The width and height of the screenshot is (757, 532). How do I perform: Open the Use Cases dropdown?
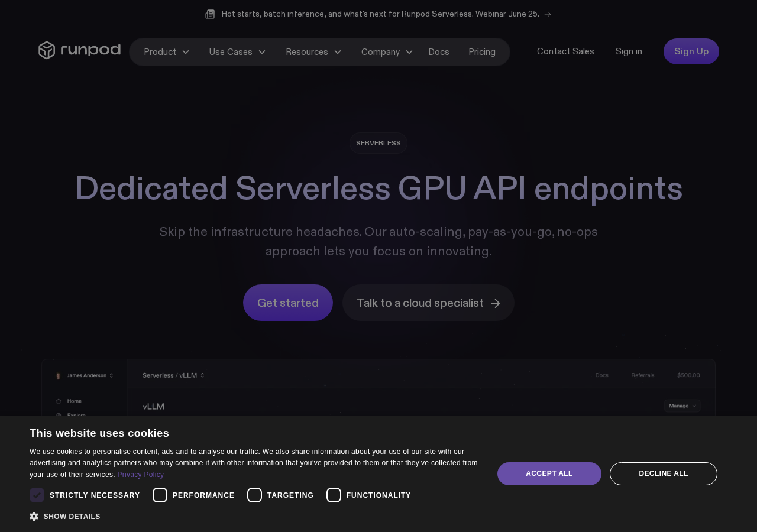pyautogui.click(x=237, y=52)
